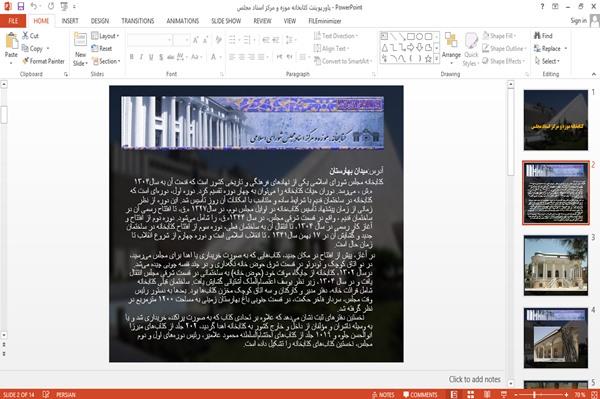Switch to the TRANSITIONS tab
This screenshot has height=399, width=600.
click(138, 21)
